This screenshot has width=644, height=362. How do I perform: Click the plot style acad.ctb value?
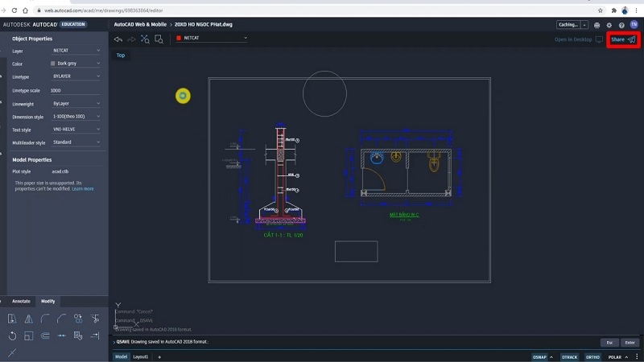click(x=60, y=171)
